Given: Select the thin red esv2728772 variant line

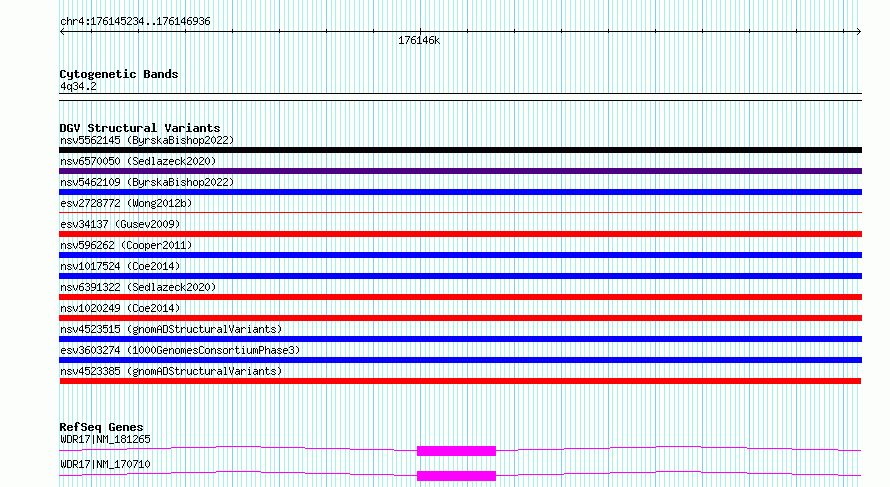Looking at the screenshot, I should pos(460,213).
